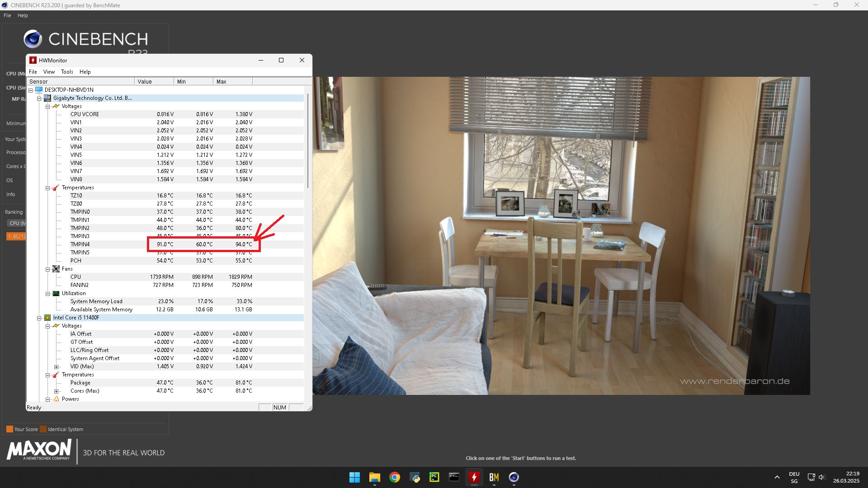Open Cinebench File menu
Viewport: 868px width, 488px height.
click(7, 15)
